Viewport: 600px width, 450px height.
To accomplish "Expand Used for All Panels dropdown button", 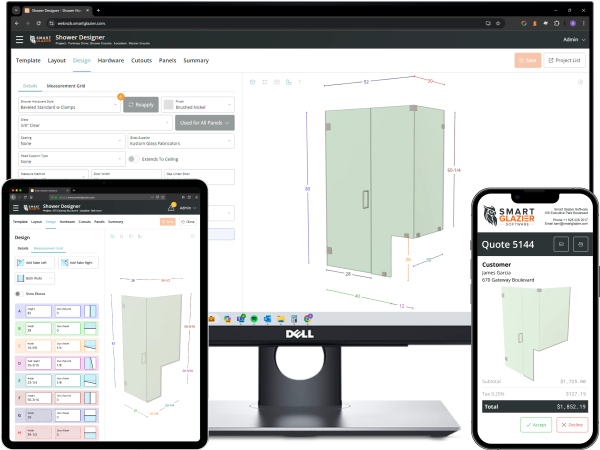I will click(205, 122).
